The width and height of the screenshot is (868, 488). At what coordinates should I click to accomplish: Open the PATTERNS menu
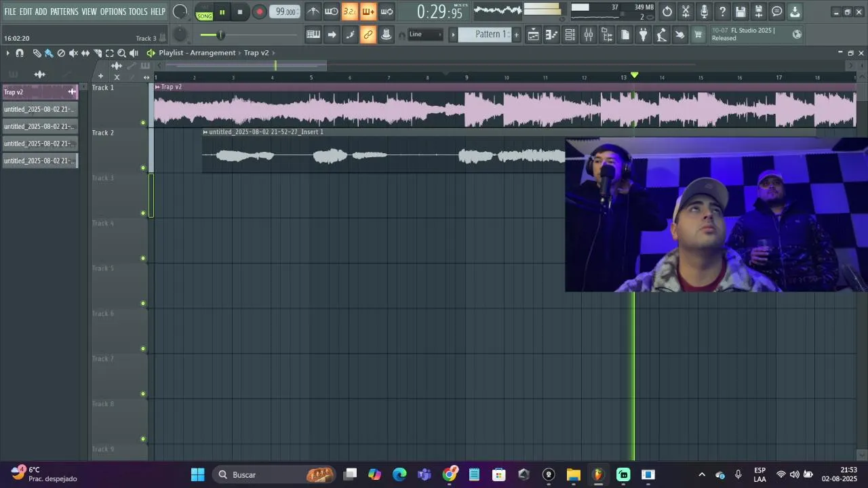point(64,12)
